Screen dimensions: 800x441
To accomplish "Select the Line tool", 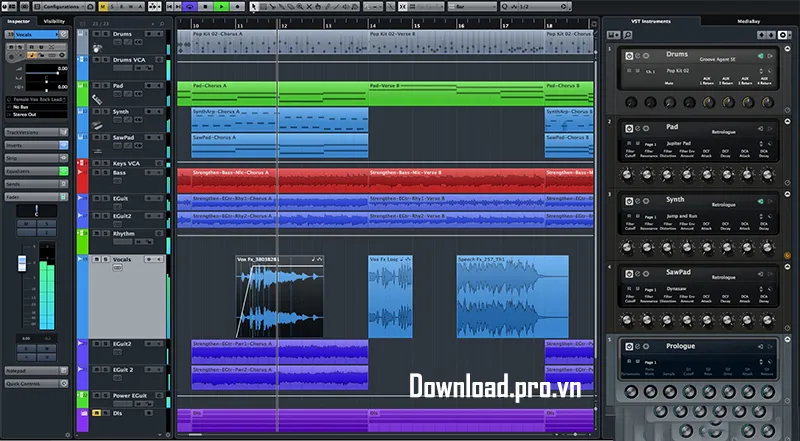I will click(x=337, y=7).
